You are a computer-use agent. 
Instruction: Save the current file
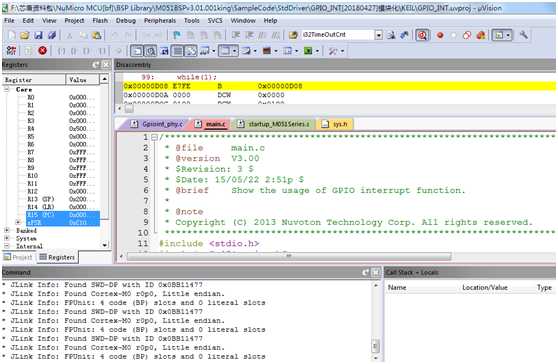[38, 35]
